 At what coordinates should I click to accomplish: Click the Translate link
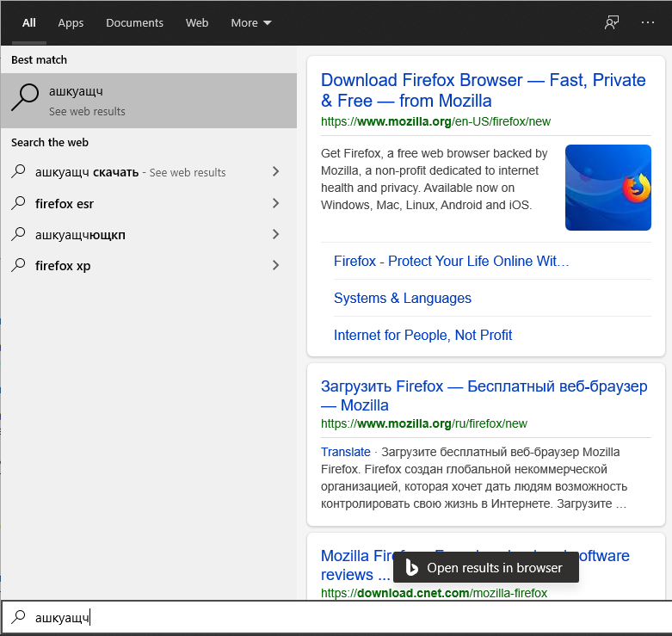[x=345, y=452]
